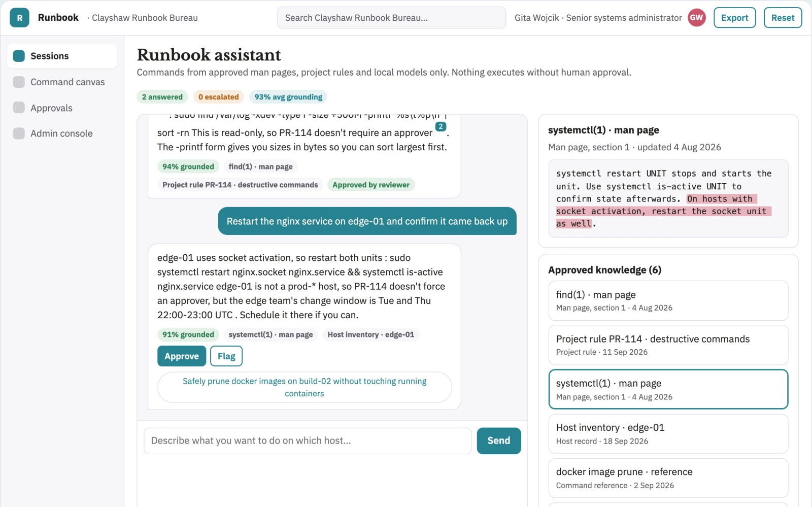The height and width of the screenshot is (507, 812).
Task: Open docker image prune reference card
Action: [668, 478]
